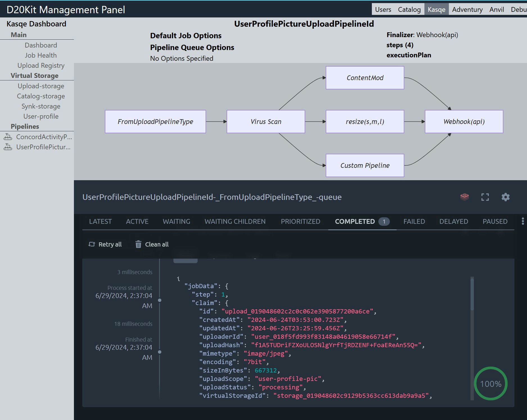Click the Retry all arrows icon
The image size is (527, 420).
[92, 244]
